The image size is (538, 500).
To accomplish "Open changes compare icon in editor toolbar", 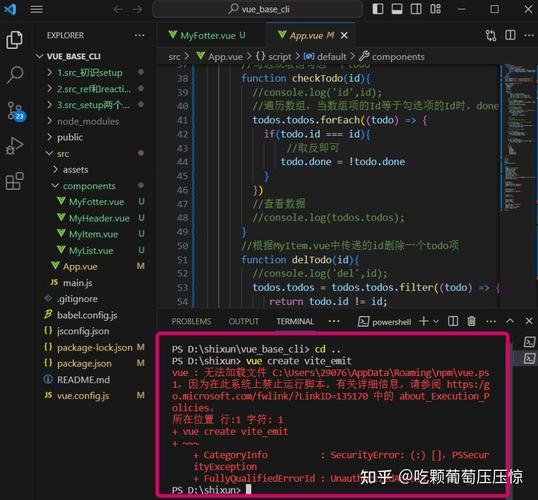I will (491, 35).
